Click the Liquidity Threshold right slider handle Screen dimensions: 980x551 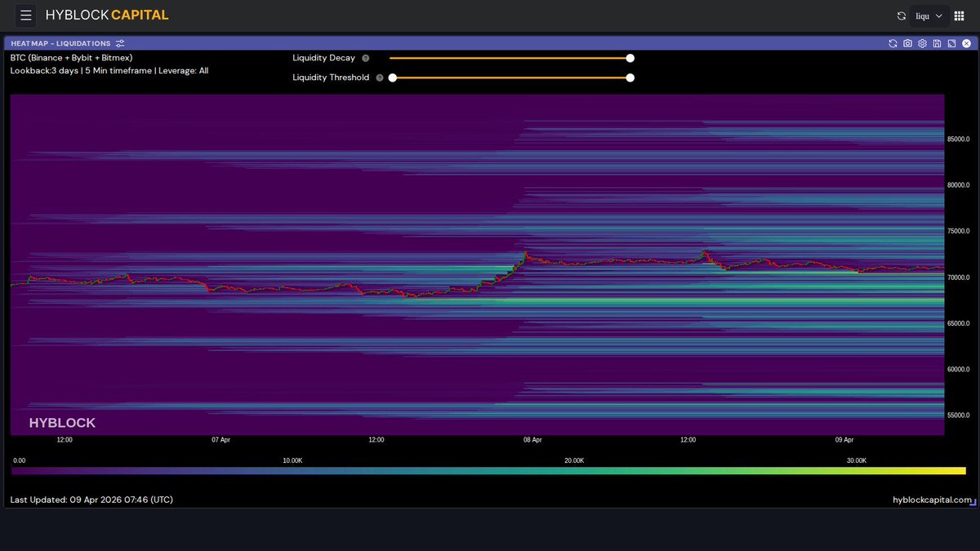[630, 78]
